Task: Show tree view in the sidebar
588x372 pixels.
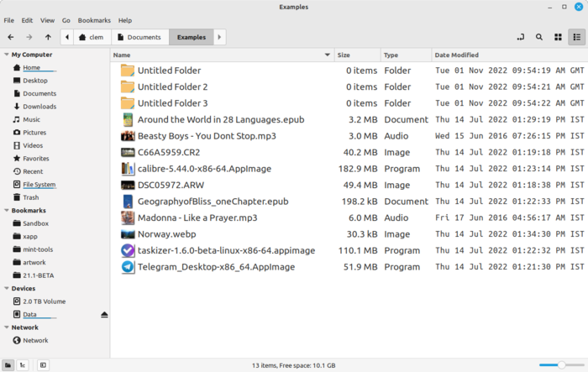Action: click(23, 365)
